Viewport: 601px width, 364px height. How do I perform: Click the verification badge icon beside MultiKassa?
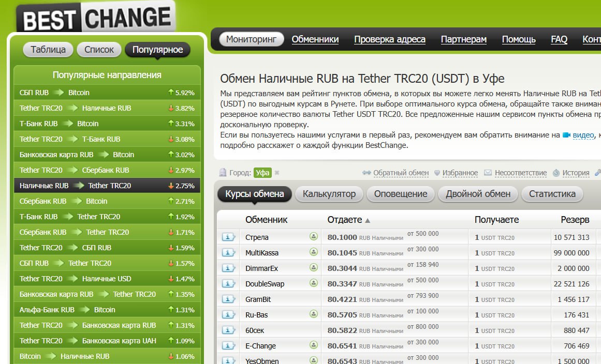click(313, 252)
